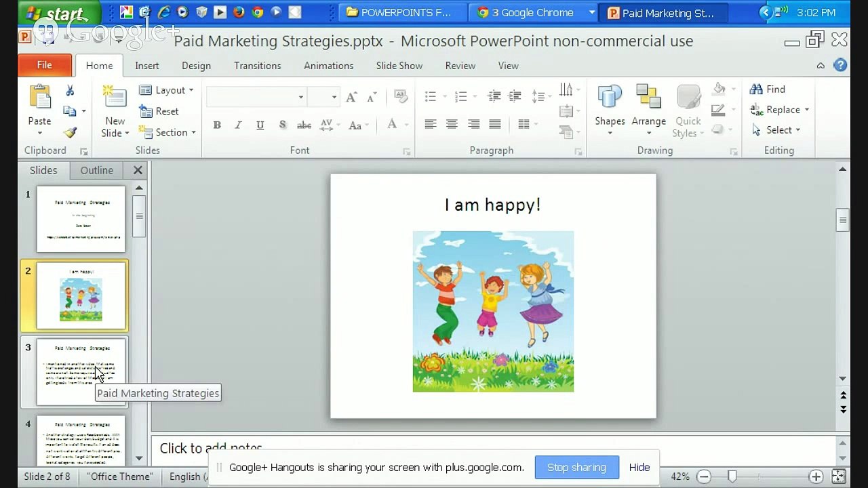The width and height of the screenshot is (868, 488).
Task: Close the slides pane with X
Action: point(138,170)
